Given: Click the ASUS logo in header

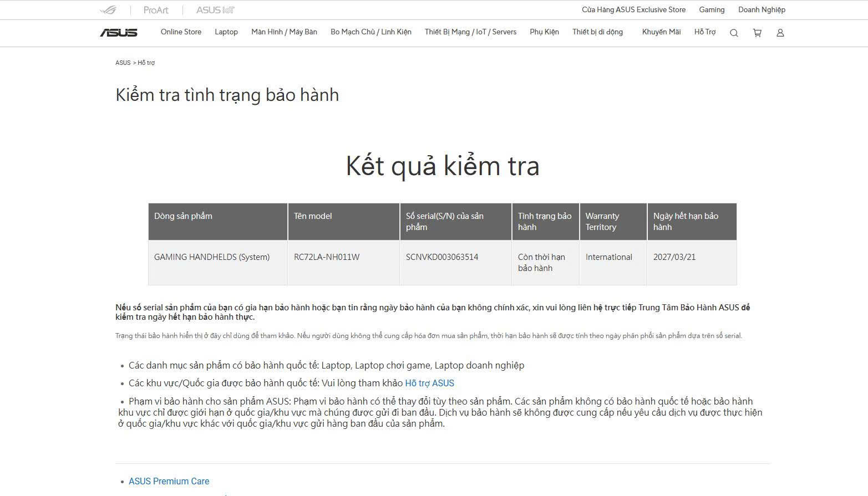Looking at the screenshot, I should coord(119,33).
